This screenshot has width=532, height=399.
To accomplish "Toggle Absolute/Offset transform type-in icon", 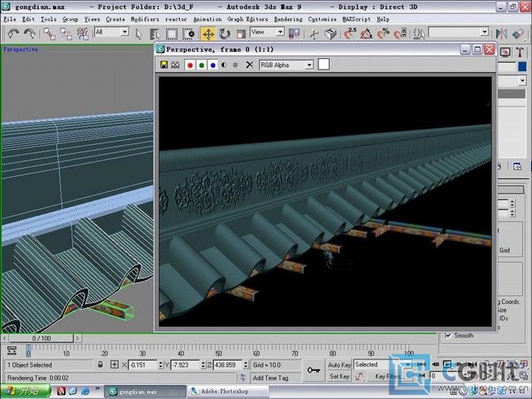I will coord(115,365).
